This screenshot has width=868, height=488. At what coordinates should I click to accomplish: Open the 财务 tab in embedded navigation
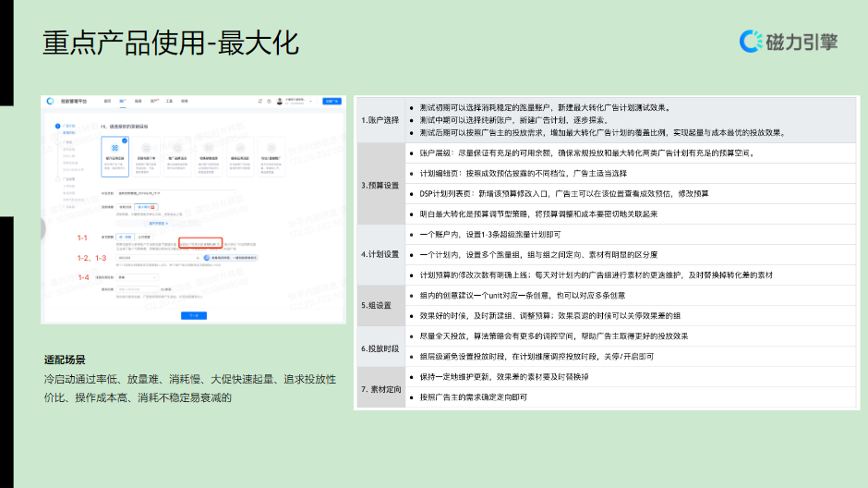tap(185, 101)
